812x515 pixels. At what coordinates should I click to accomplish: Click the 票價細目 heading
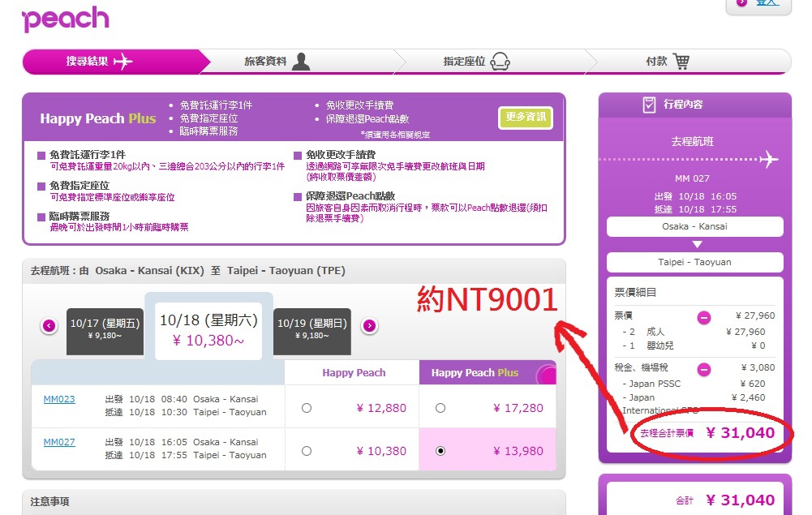click(x=635, y=293)
